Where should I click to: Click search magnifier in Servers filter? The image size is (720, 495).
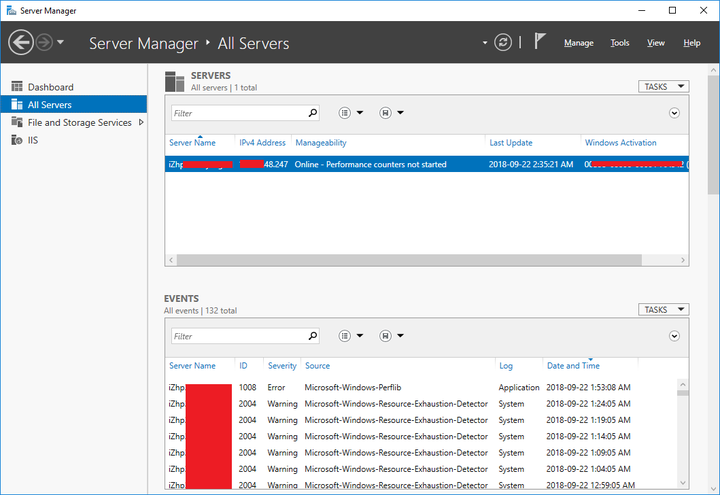click(313, 112)
